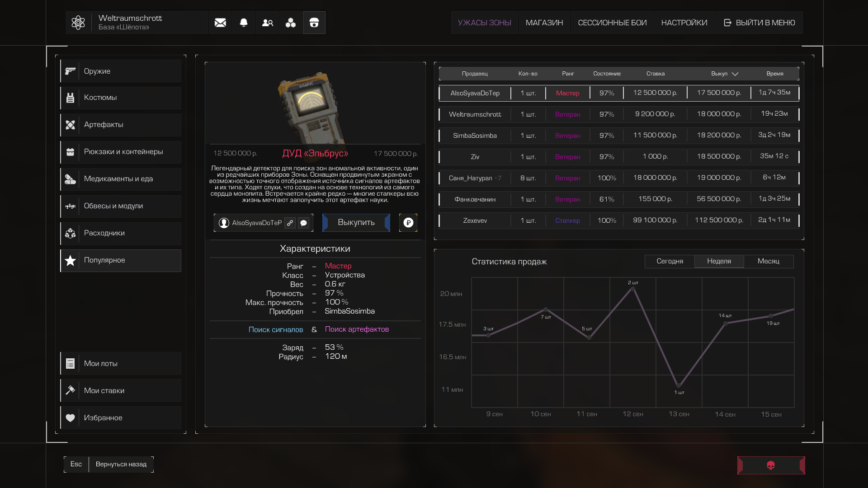Screen dimensions: 868x488
Task: Click the red skull button
Action: click(771, 465)
